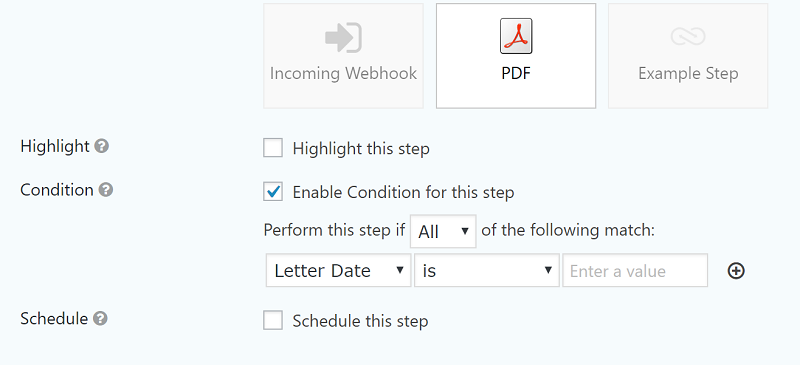Click the red Adobe PDF icon

[x=516, y=36]
